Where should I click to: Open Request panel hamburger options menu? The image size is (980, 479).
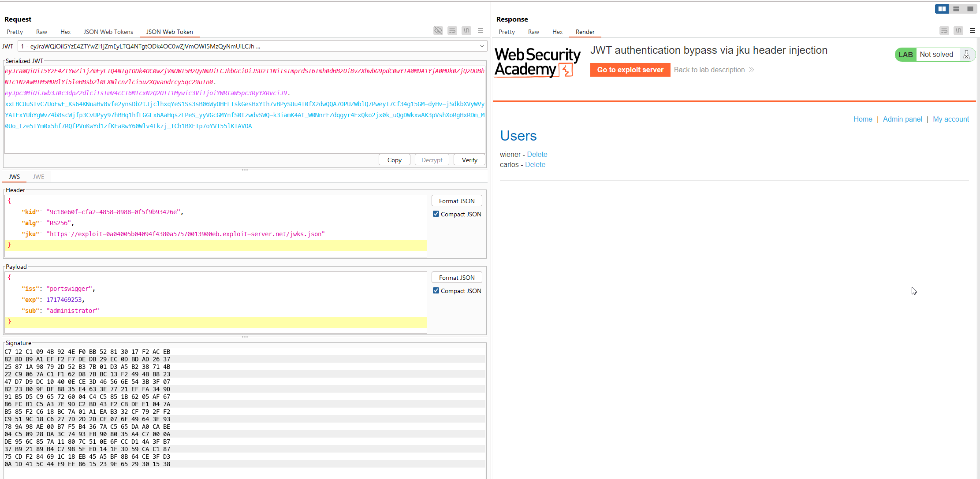(481, 30)
